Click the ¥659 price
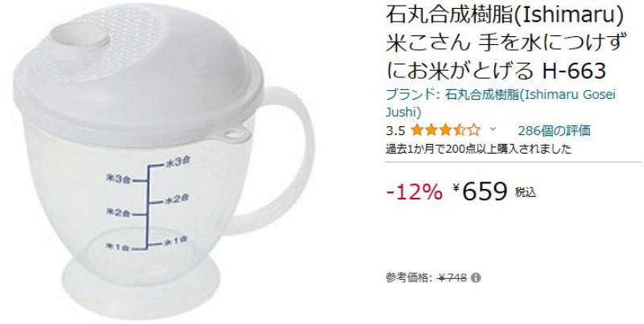This screenshot has width=644, height=324. click(x=481, y=191)
